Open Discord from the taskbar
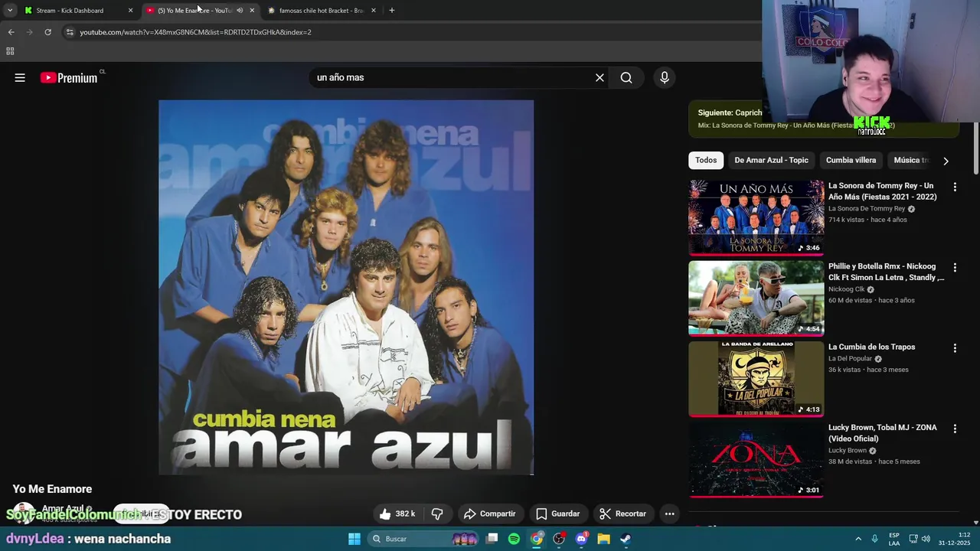The image size is (980, 551). point(581,539)
